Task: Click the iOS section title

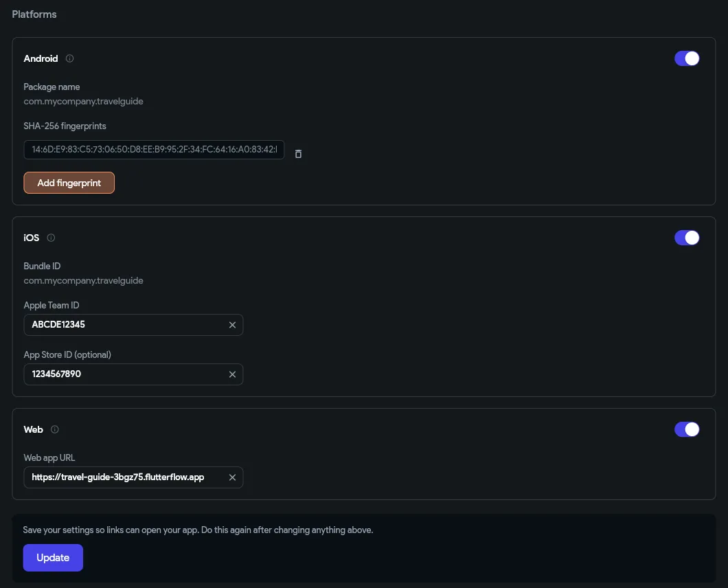Action: point(32,238)
